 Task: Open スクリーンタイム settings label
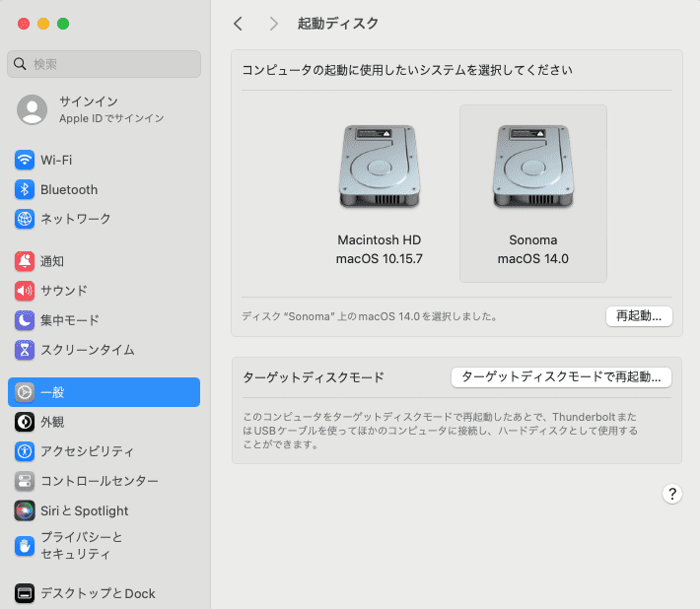[88, 350]
